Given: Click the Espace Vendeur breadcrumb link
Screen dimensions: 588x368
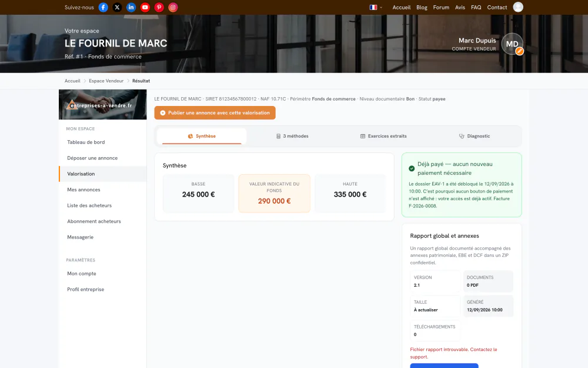Looking at the screenshot, I should 106,81.
